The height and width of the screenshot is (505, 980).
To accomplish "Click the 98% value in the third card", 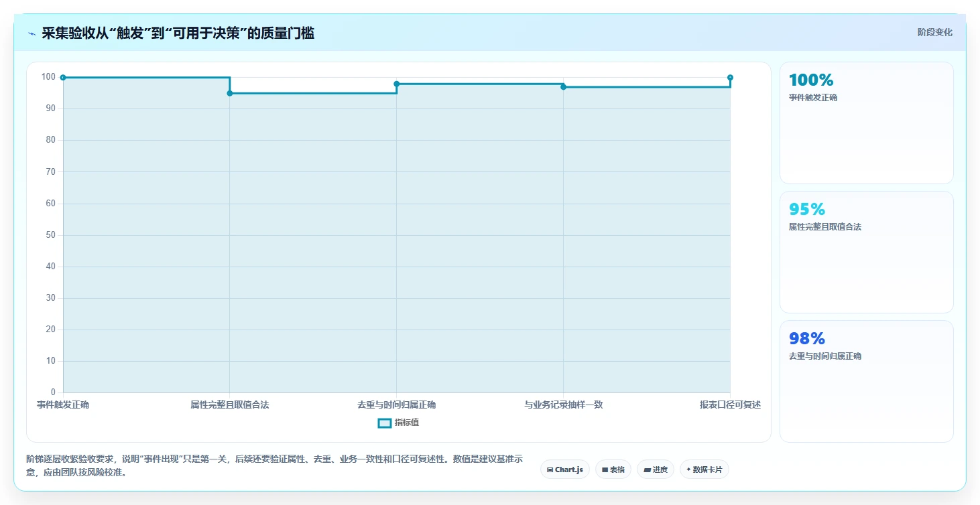I will coord(807,338).
